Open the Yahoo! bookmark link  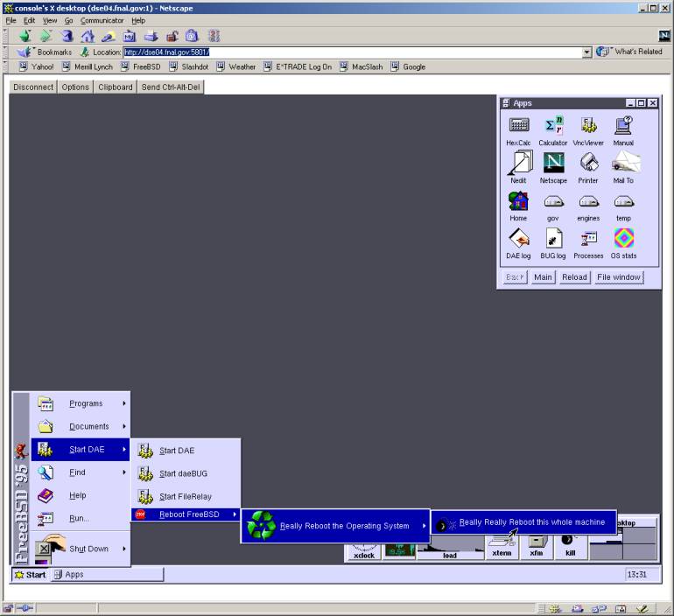coord(37,66)
